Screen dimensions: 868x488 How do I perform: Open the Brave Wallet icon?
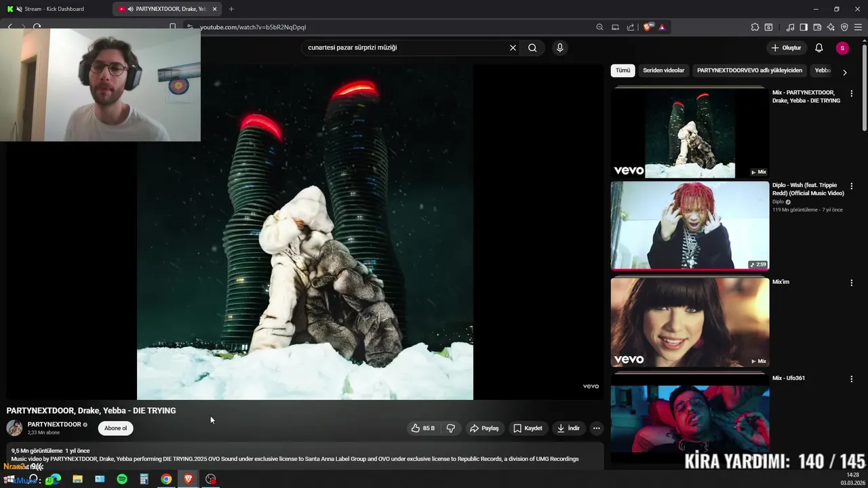[x=817, y=27]
